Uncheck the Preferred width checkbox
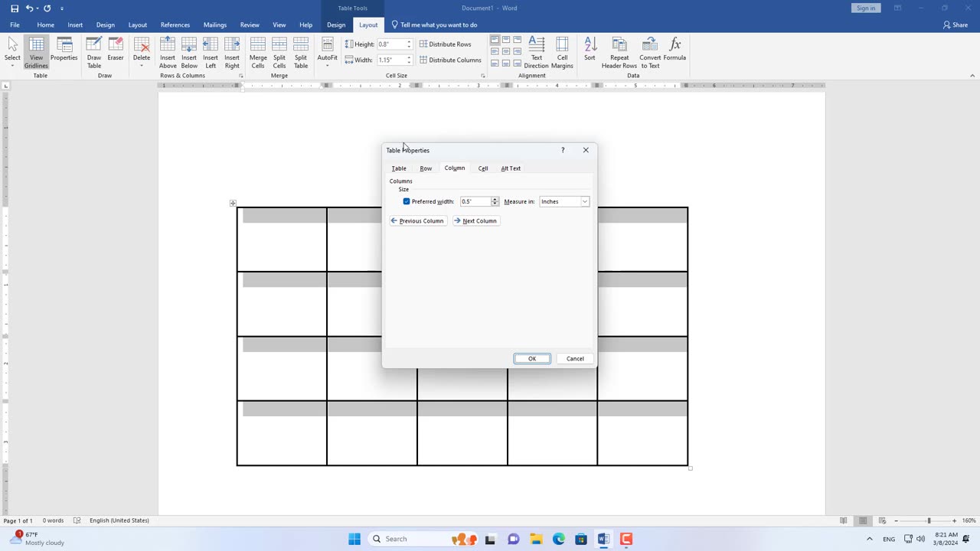Image resolution: width=980 pixels, height=551 pixels. [407, 201]
